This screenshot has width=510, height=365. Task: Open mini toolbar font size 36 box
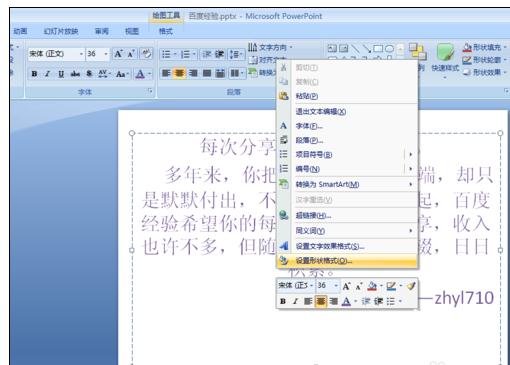[x=327, y=285]
